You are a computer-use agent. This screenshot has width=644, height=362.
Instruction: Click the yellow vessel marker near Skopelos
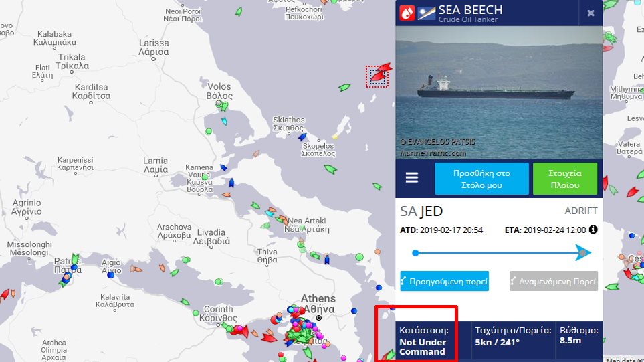(x=335, y=137)
